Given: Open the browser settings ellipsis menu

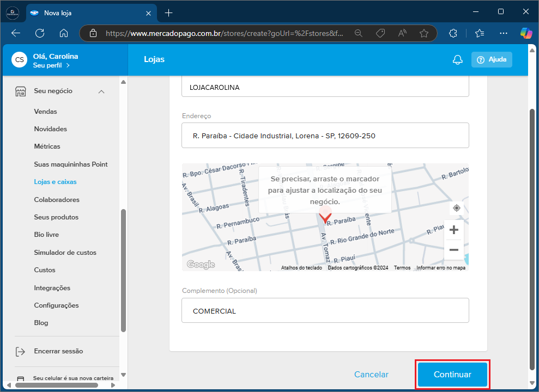Looking at the screenshot, I should tap(504, 33).
